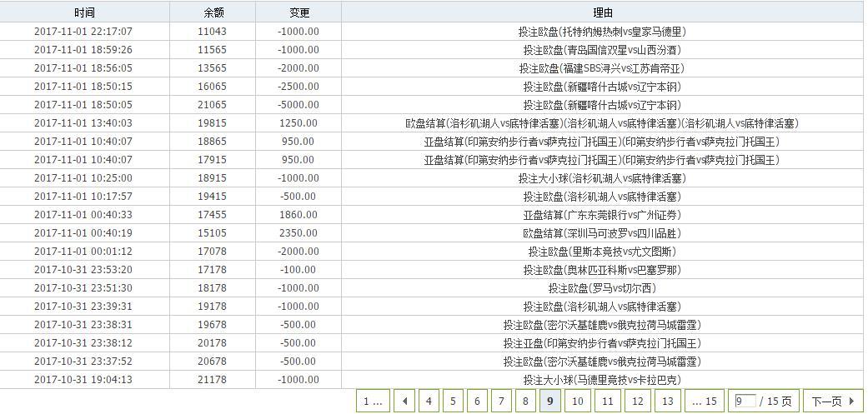Select change value -5000.00
868x414 pixels.
[x=299, y=104]
